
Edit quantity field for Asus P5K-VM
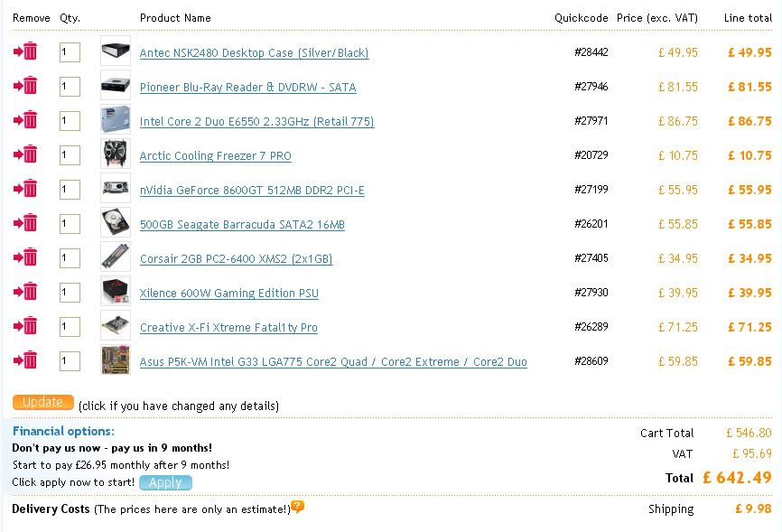[x=70, y=360]
